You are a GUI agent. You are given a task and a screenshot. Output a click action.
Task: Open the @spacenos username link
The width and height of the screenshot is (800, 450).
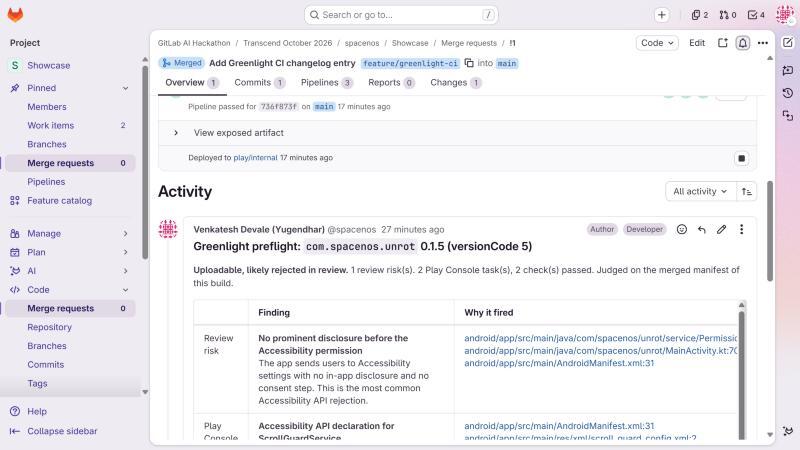352,230
